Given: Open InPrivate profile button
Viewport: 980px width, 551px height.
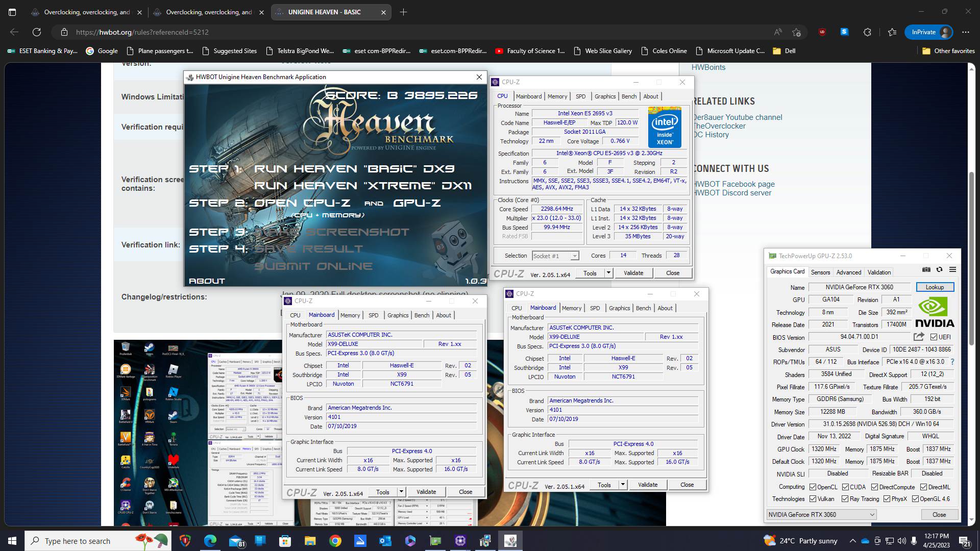Looking at the screenshot, I should 929,32.
